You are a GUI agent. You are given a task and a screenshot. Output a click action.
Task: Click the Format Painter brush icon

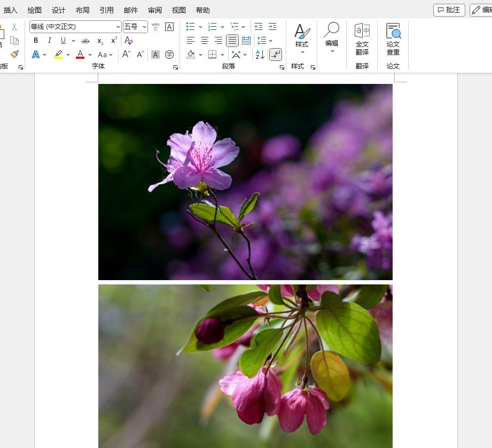(x=14, y=54)
